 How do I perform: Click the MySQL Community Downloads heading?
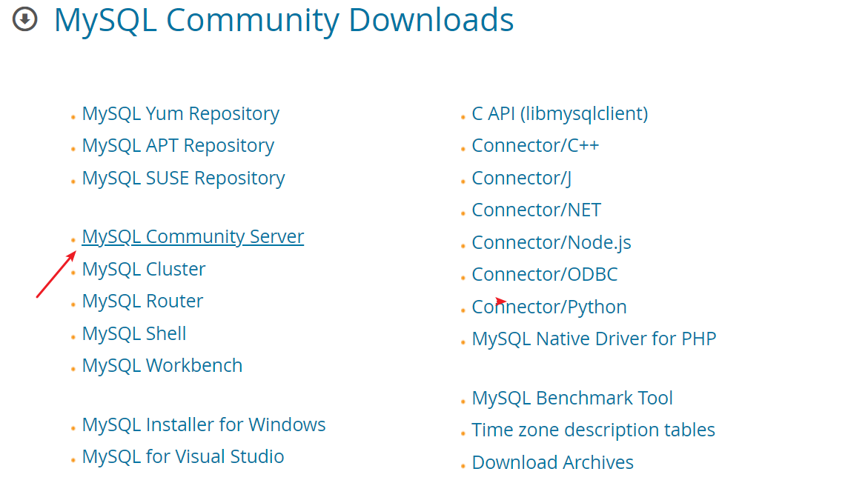click(284, 21)
